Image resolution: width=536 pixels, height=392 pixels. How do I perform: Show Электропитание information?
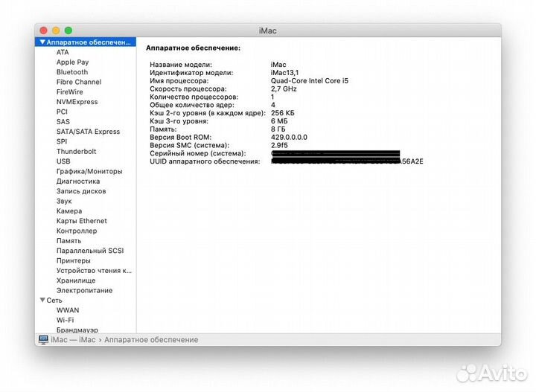point(84,290)
